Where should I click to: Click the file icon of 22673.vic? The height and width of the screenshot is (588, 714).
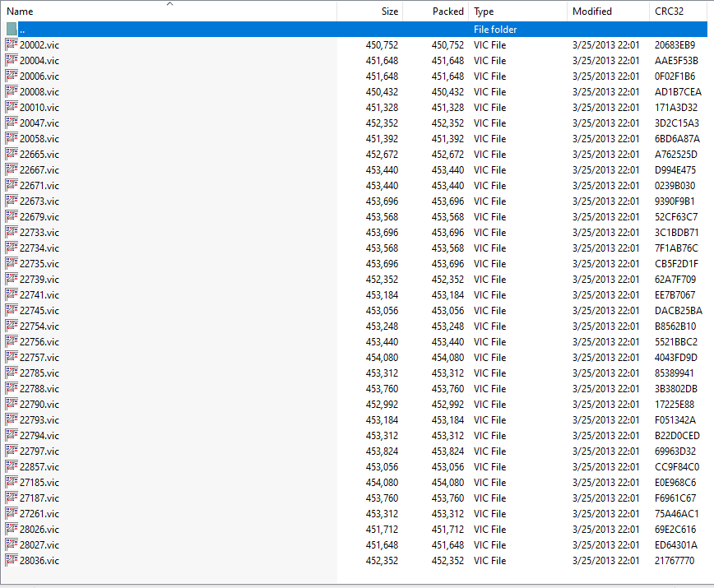pos(12,201)
